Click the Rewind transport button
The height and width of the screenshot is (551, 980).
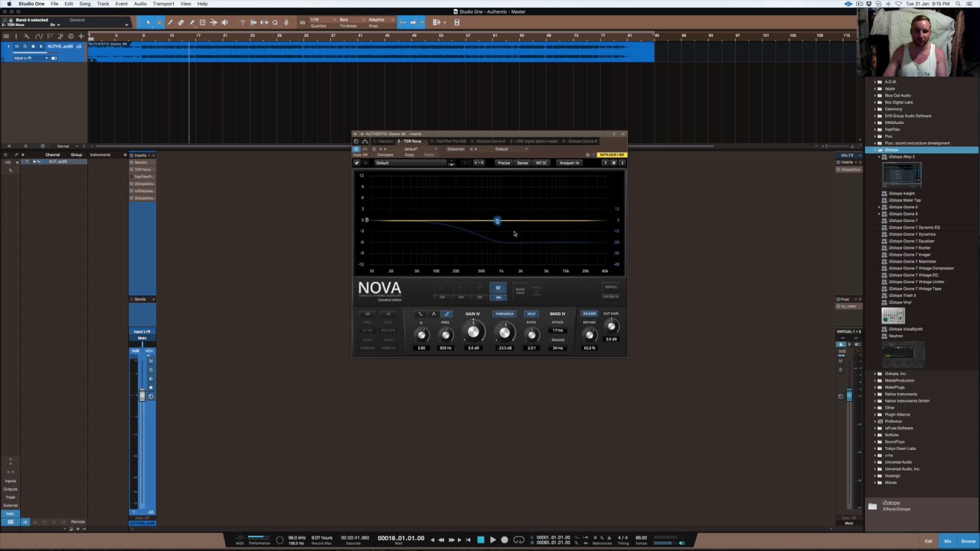pyautogui.click(x=441, y=540)
